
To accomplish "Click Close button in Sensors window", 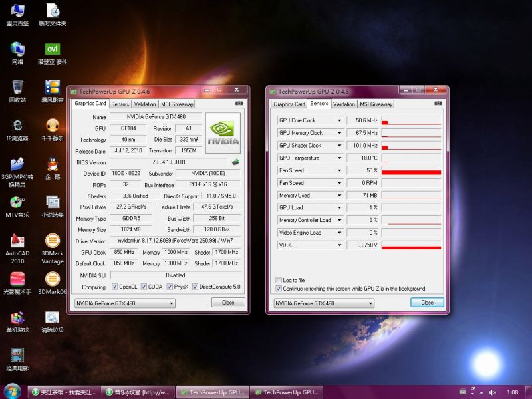I will coord(427,303).
